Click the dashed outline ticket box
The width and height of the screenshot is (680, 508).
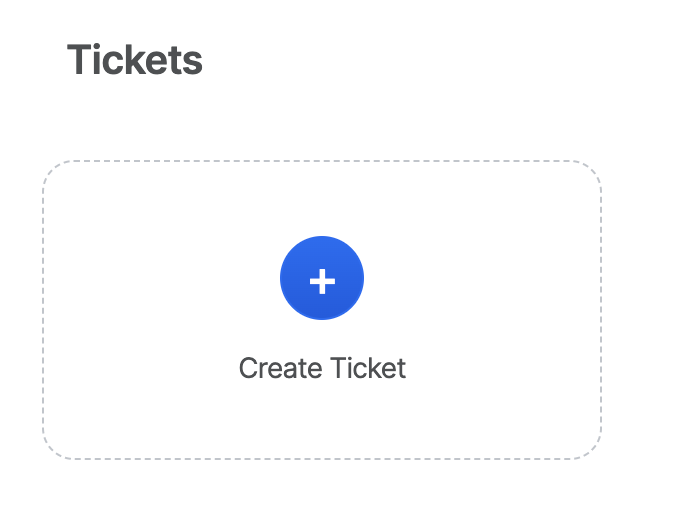point(322,310)
